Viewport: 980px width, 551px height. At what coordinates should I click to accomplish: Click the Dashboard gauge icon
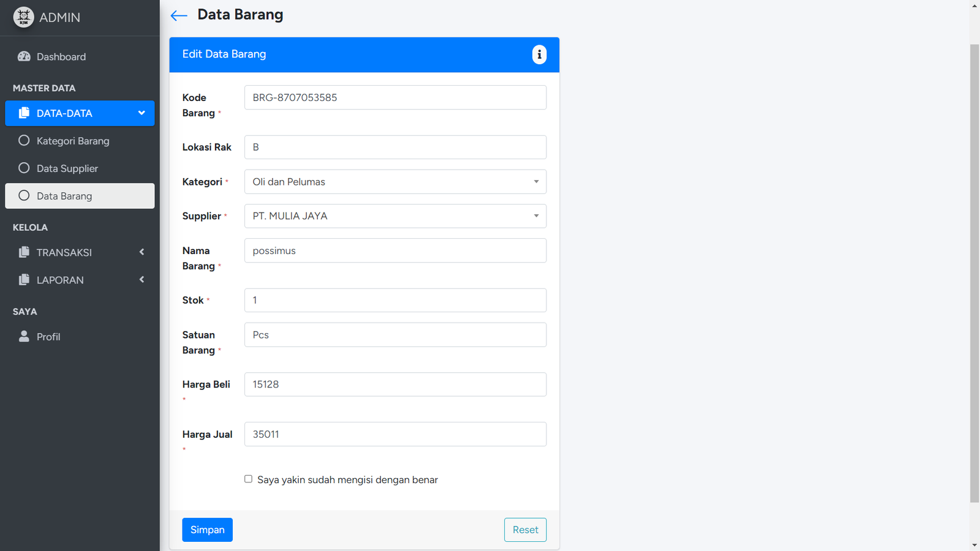pos(24,56)
